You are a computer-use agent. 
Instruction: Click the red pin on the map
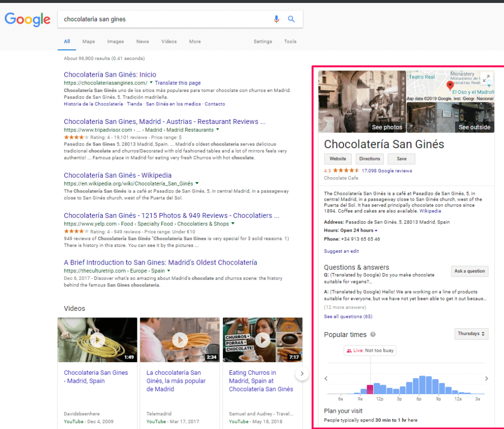(x=449, y=84)
